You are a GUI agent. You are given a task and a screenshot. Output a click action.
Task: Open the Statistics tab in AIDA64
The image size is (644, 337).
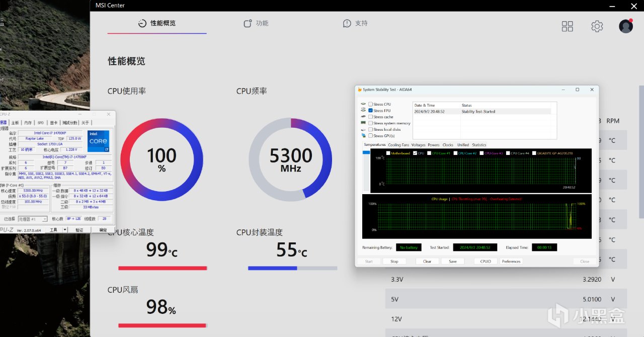pyautogui.click(x=479, y=145)
